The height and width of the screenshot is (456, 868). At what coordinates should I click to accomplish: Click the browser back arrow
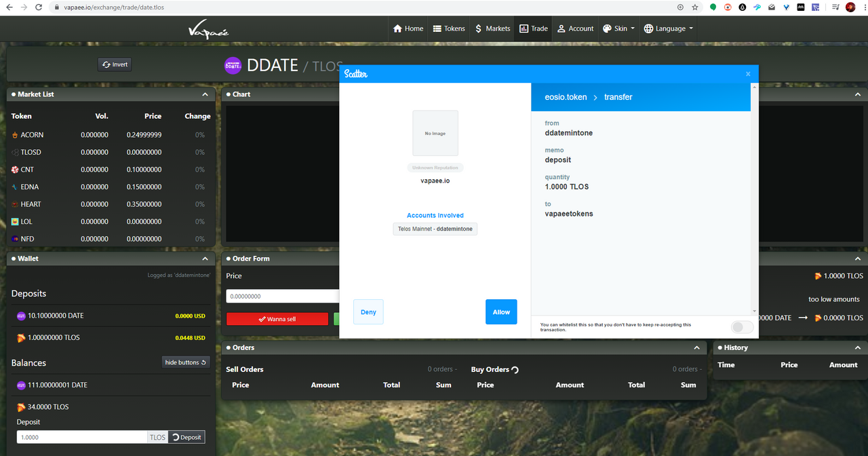point(9,7)
